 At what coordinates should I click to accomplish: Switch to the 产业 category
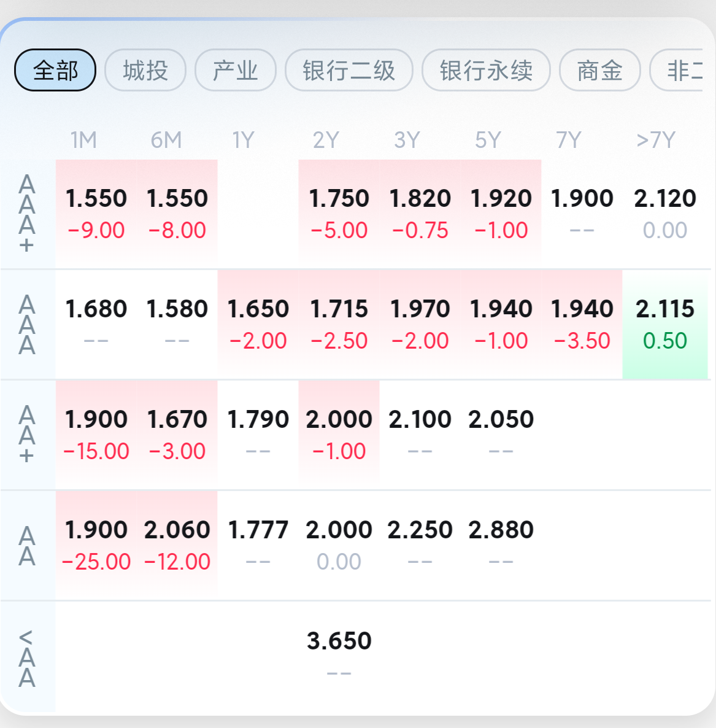pos(235,70)
